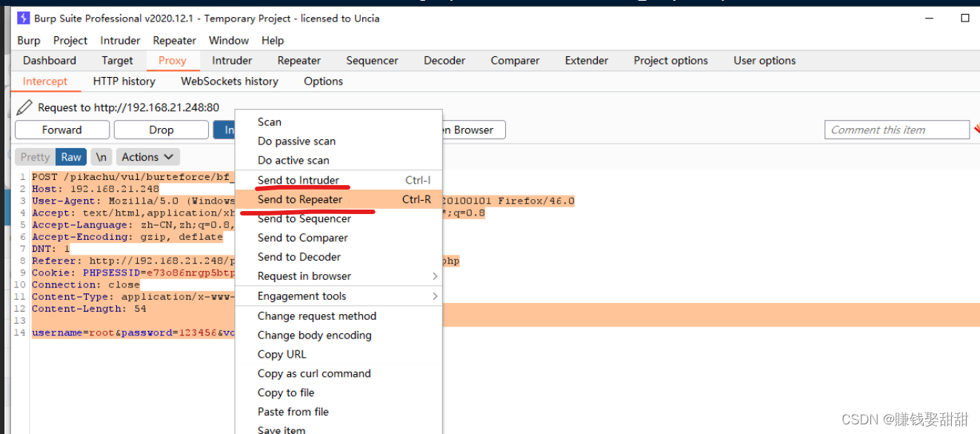Image resolution: width=980 pixels, height=434 pixels.
Task: Choose Do active scan
Action: (x=339, y=161)
